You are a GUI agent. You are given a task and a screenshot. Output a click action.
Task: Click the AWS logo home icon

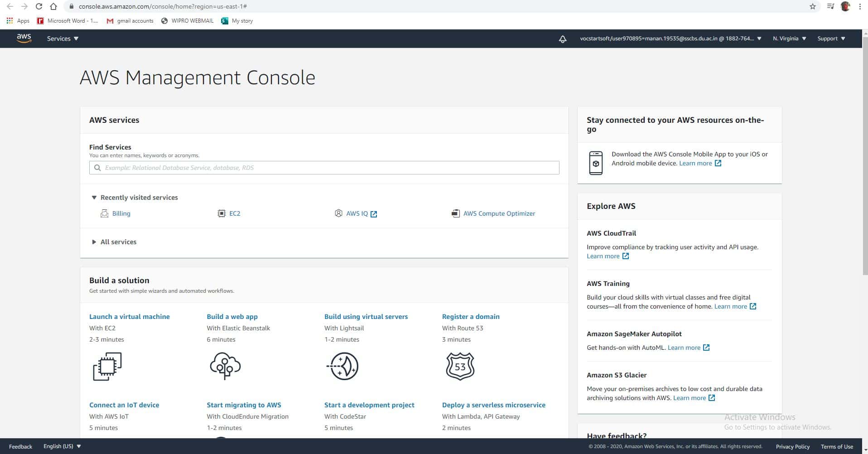(x=24, y=39)
